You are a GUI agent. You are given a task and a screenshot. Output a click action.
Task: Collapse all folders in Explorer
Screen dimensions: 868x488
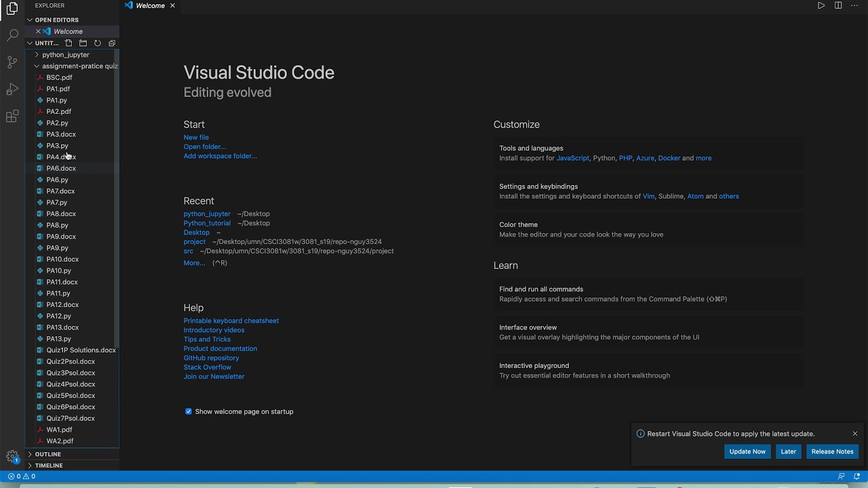click(x=112, y=43)
